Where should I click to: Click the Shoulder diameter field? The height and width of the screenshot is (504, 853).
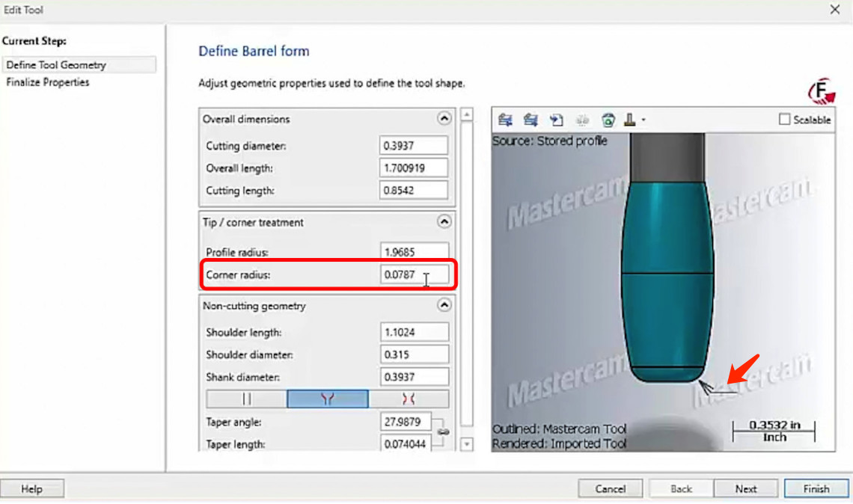point(415,354)
